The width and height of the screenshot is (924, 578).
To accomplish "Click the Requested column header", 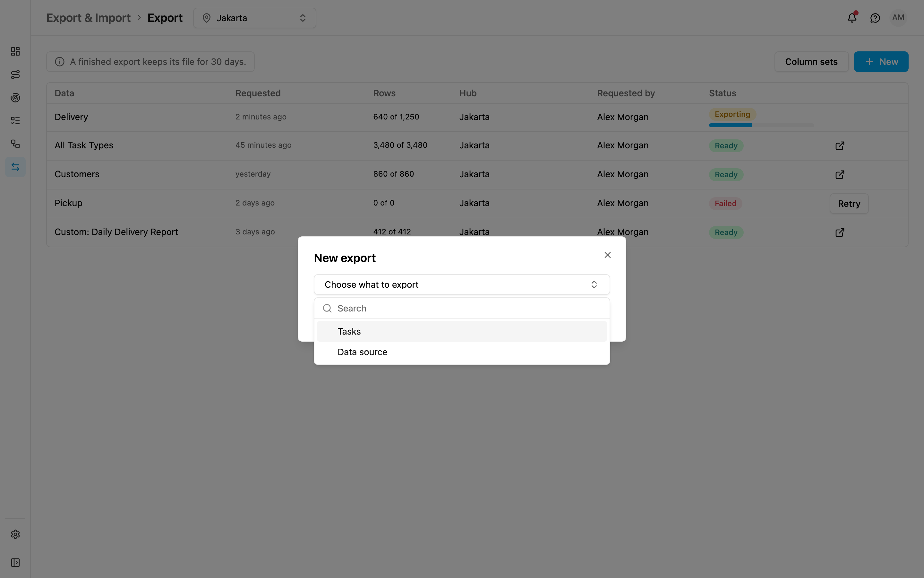I will click(258, 93).
